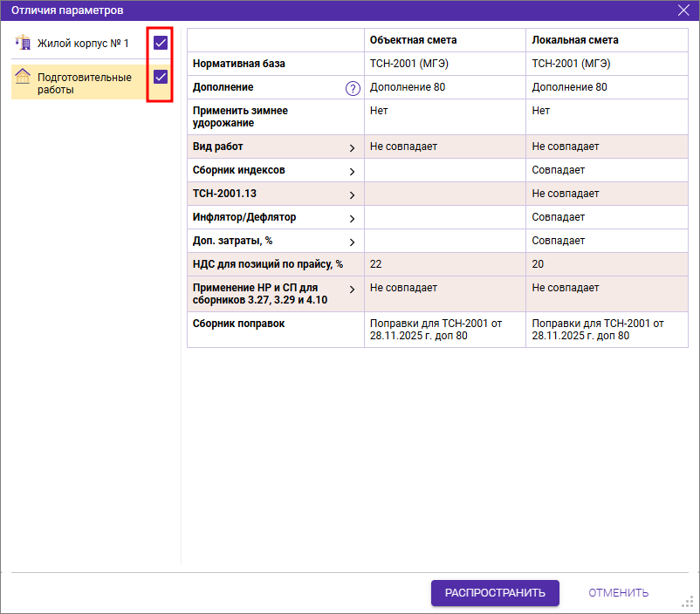Click the Отменить button
This screenshot has height=614, width=700.
point(618,593)
